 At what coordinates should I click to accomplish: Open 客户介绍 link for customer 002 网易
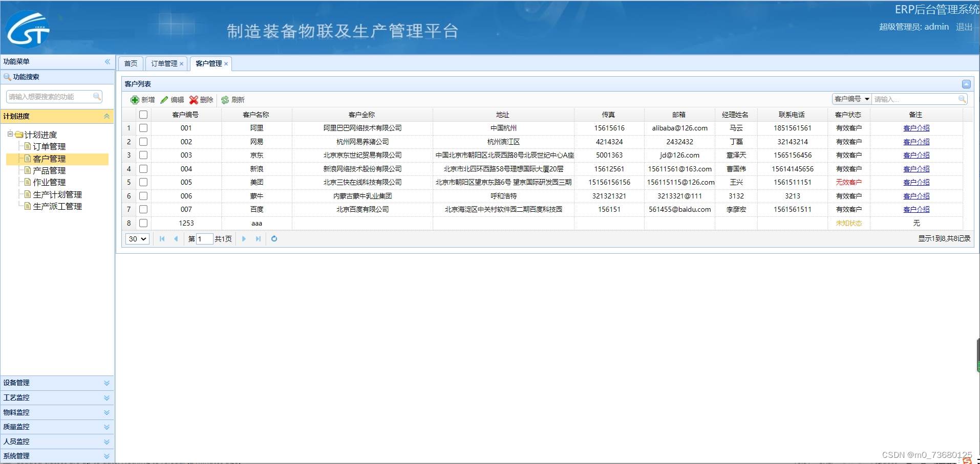(x=916, y=142)
